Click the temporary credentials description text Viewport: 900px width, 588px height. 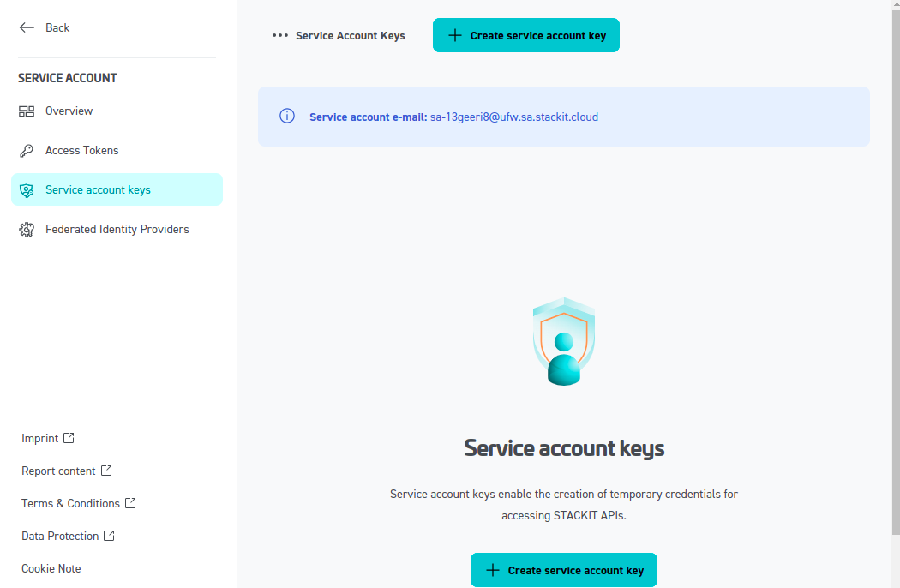point(564,505)
